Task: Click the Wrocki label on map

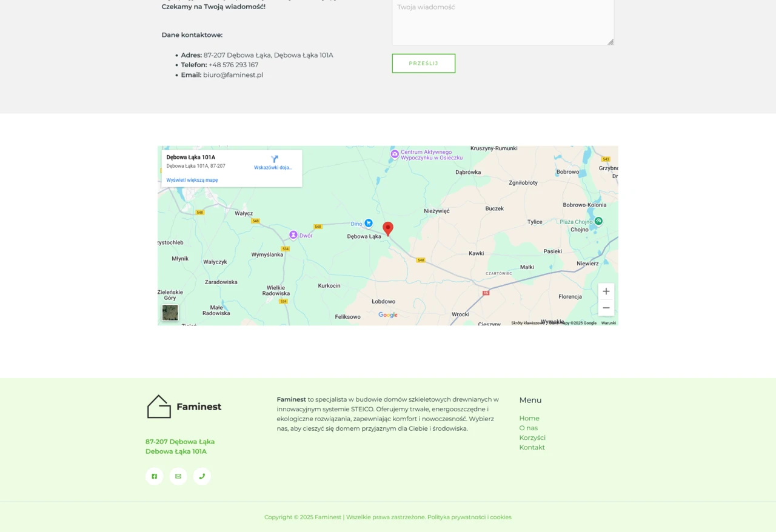Action: 460,314
